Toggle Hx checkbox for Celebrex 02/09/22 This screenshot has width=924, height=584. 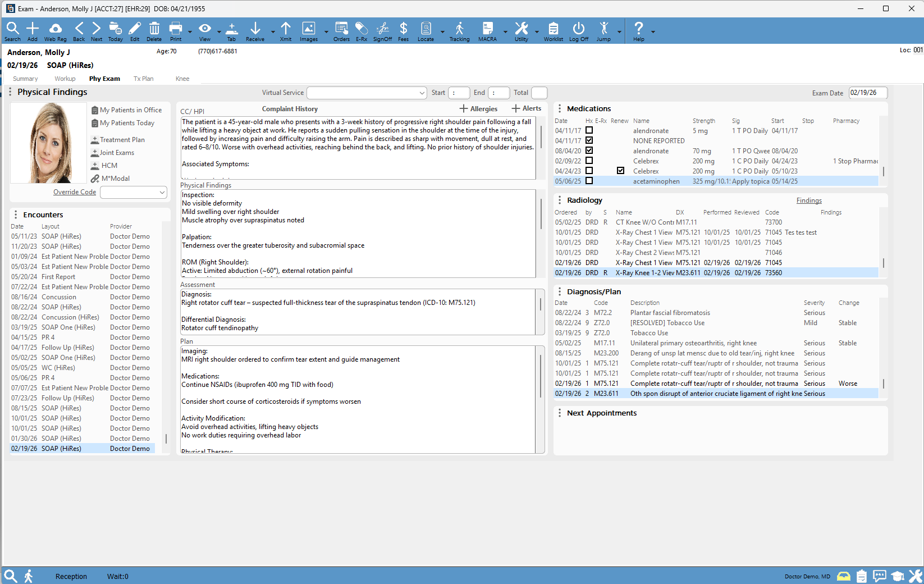pos(589,161)
